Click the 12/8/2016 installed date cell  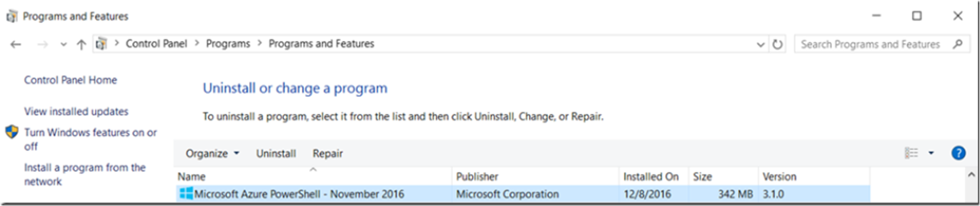point(647,194)
